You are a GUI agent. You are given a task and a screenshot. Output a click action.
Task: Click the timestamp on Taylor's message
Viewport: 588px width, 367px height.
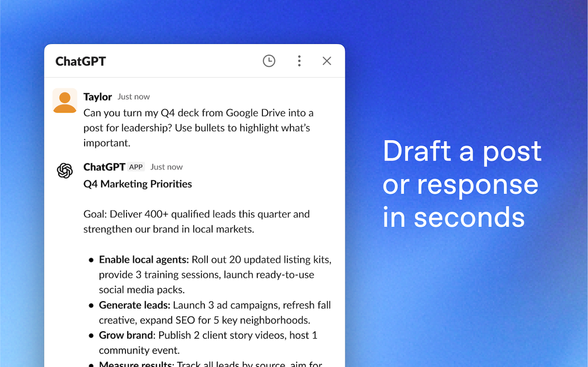[x=133, y=97]
